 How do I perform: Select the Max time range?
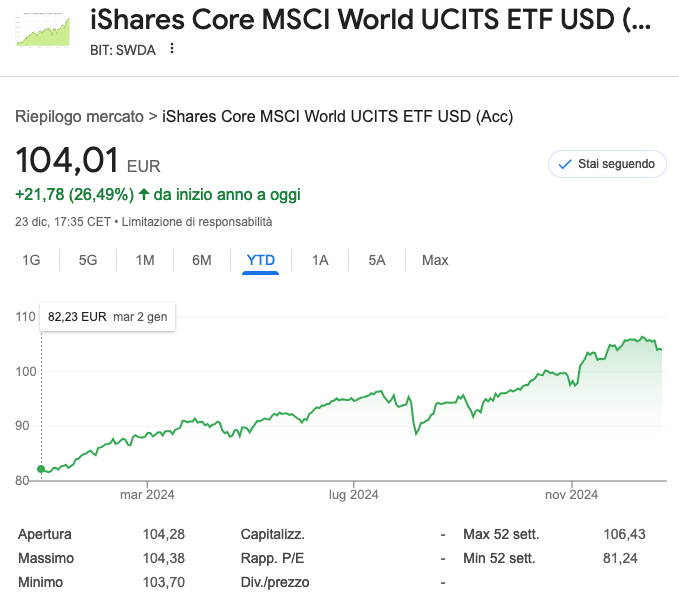tap(435, 260)
